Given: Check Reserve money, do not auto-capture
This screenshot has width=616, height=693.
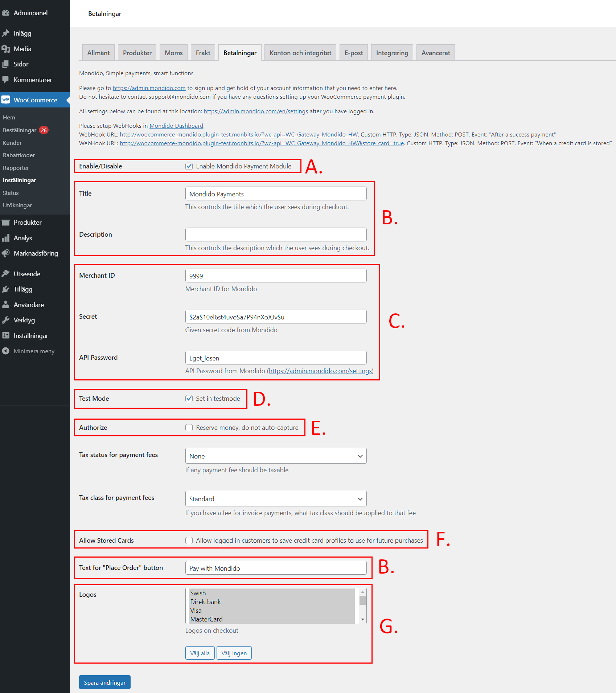Looking at the screenshot, I should [189, 428].
